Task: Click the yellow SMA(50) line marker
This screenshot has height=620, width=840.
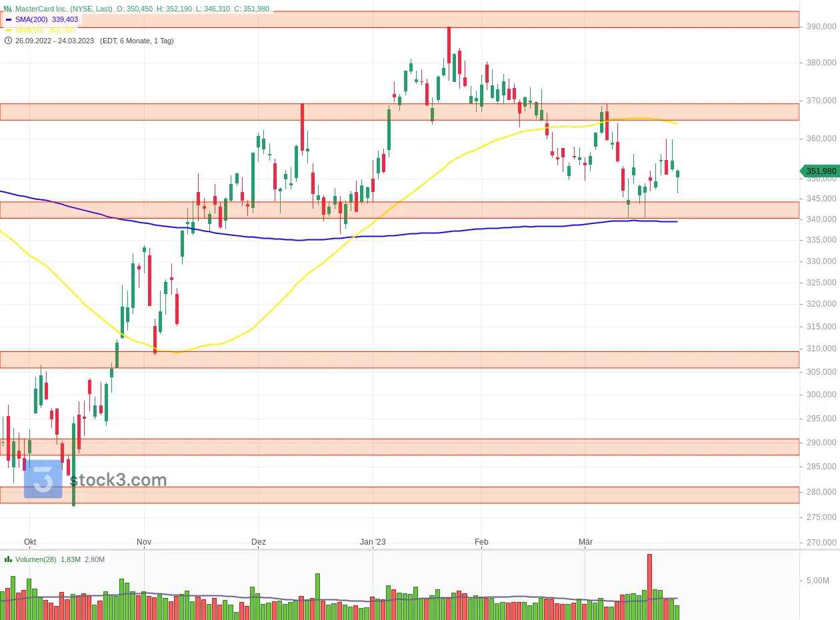Action: coord(9,30)
